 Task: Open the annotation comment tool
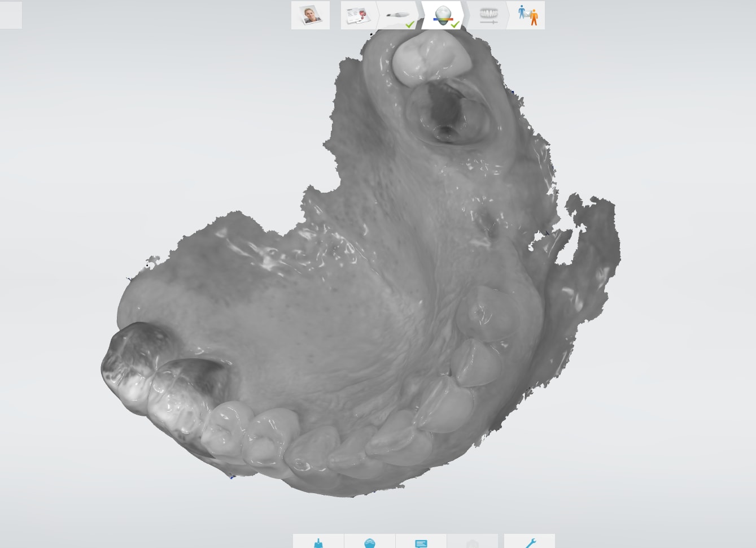tap(421, 542)
